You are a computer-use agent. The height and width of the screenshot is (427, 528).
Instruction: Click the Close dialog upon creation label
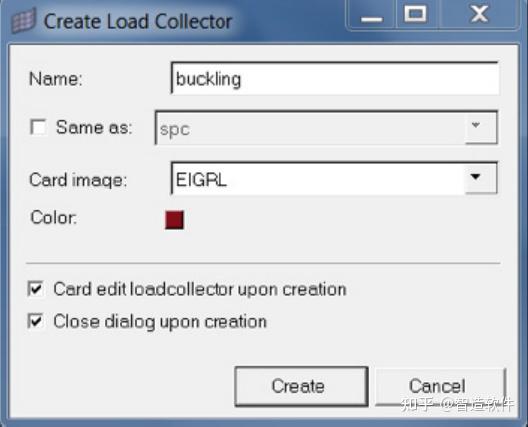pos(160,322)
